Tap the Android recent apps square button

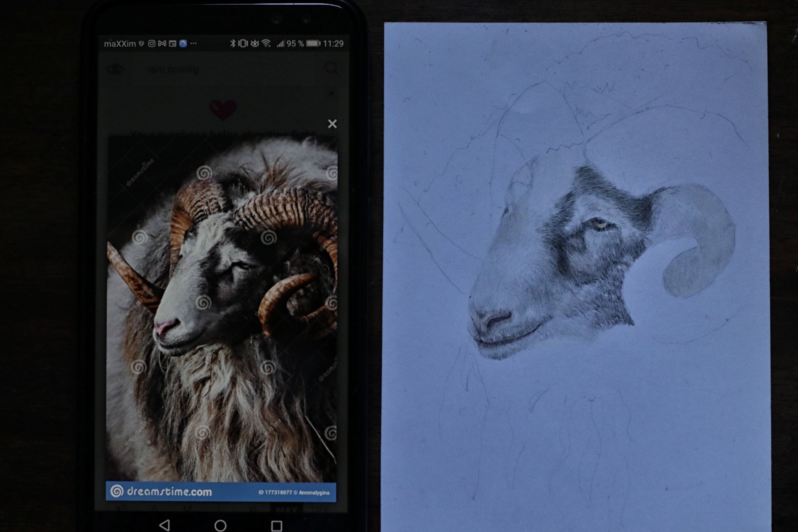tap(277, 526)
